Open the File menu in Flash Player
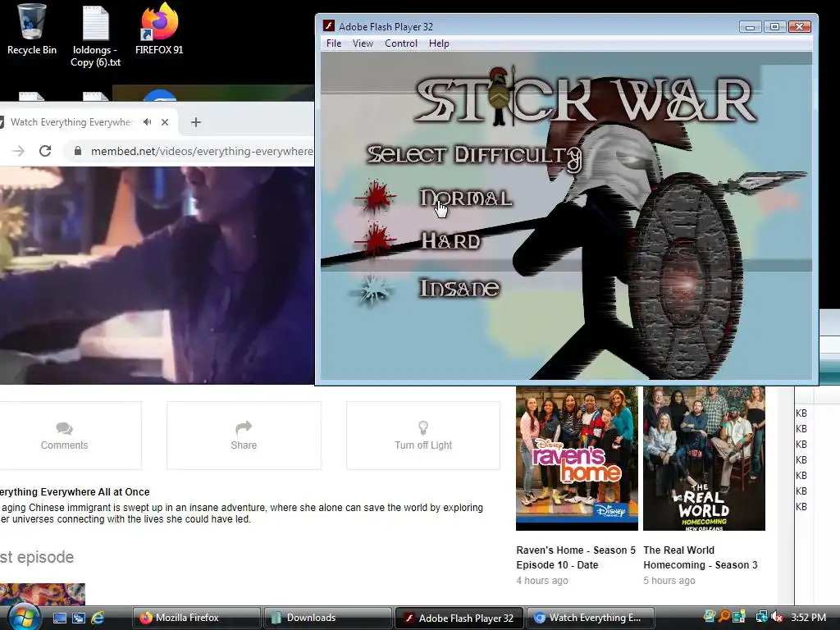840x630 pixels. tap(334, 43)
